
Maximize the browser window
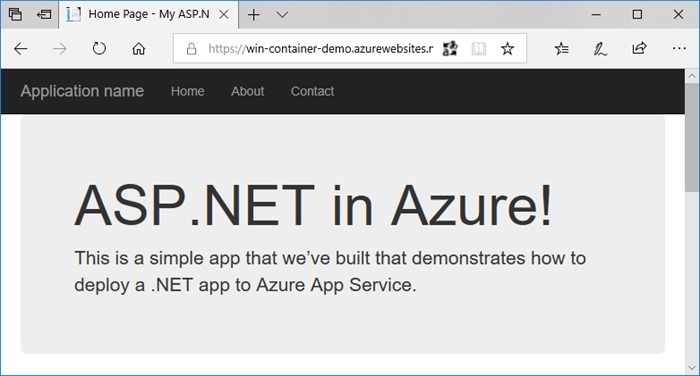[637, 15]
